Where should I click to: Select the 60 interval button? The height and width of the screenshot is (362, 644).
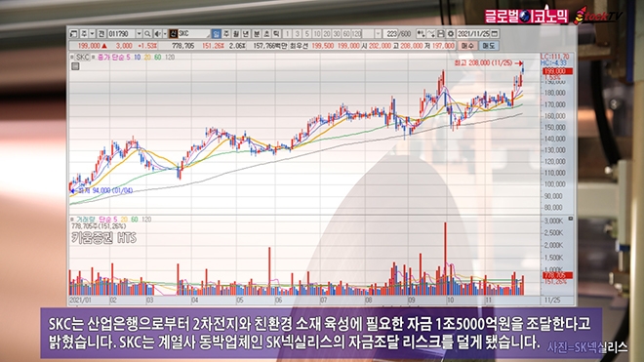pyautogui.click(x=346, y=34)
